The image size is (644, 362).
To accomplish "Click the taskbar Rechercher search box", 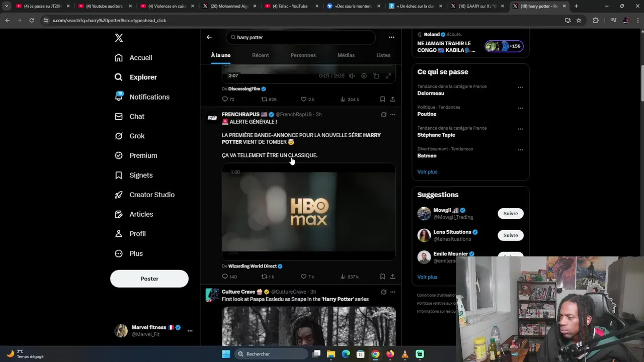I will (272, 354).
